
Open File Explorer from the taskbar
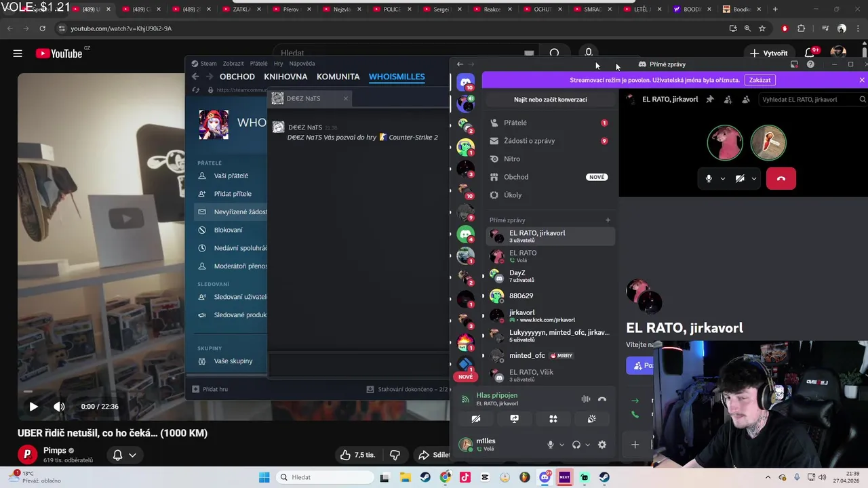[405, 477]
